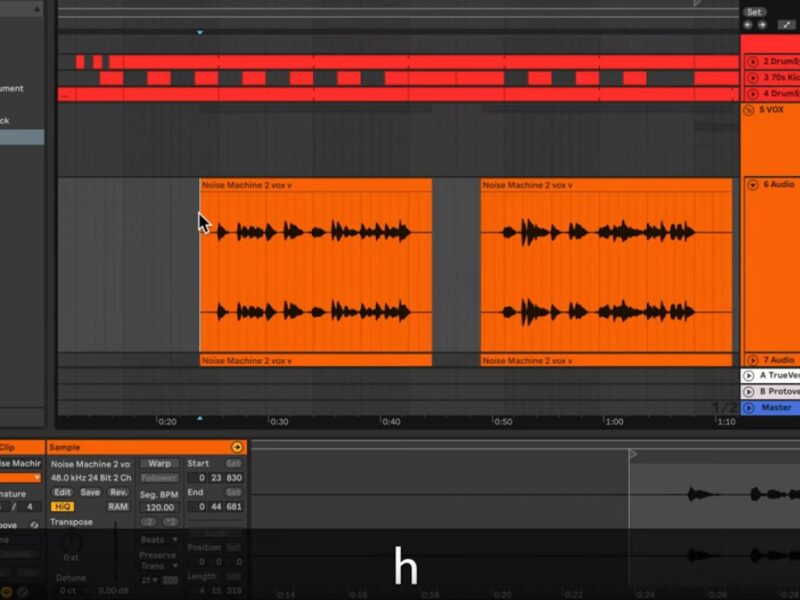Toggle the Warp switch

click(x=158, y=464)
